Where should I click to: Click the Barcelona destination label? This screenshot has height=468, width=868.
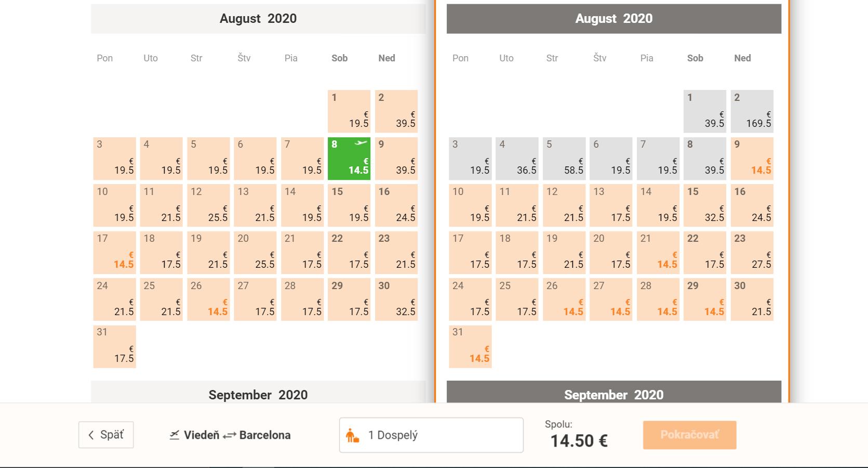click(x=265, y=435)
